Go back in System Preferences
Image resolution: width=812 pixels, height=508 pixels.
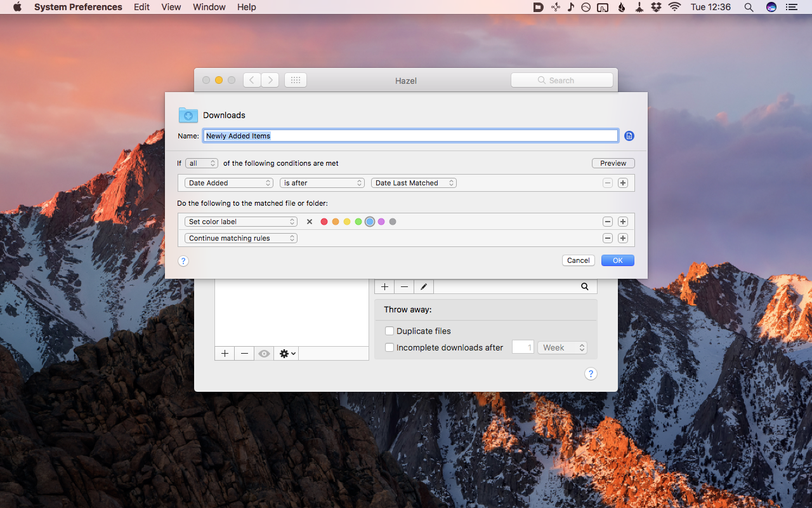[x=252, y=80]
